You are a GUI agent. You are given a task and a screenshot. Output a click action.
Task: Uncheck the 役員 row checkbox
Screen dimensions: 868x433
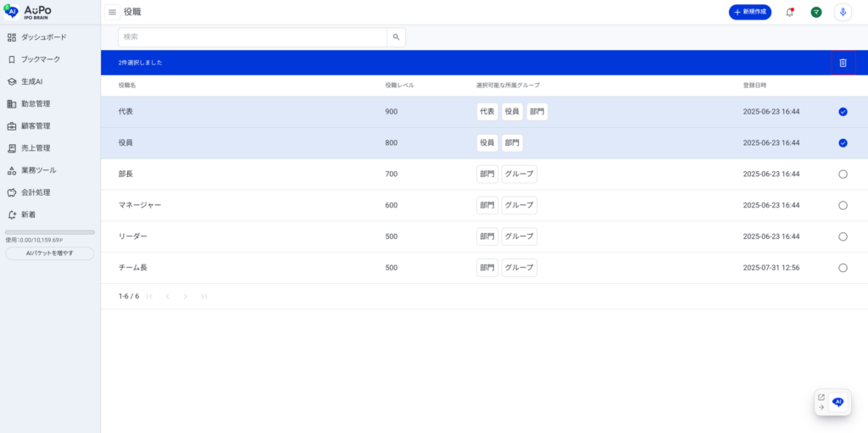843,143
